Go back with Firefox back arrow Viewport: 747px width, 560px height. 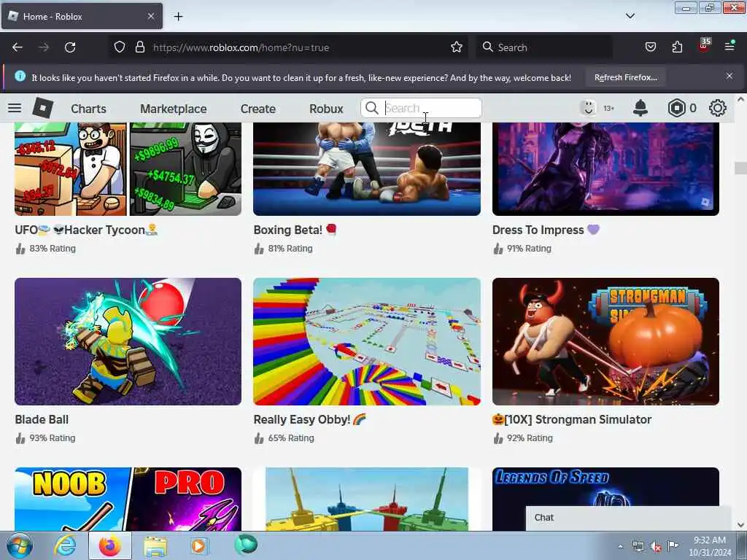click(x=18, y=47)
